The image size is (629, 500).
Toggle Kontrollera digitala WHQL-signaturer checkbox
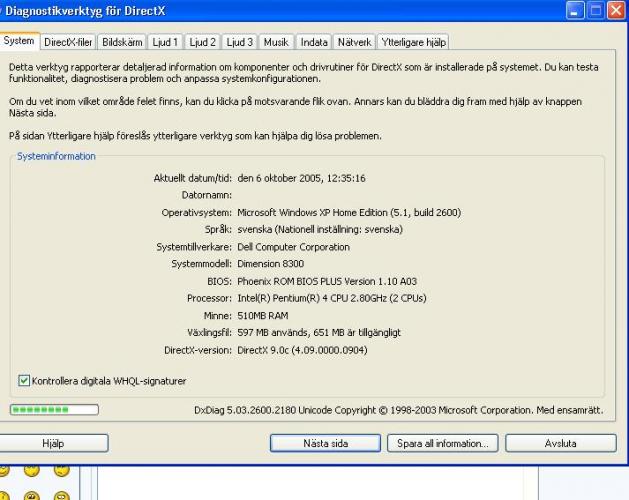pos(25,381)
